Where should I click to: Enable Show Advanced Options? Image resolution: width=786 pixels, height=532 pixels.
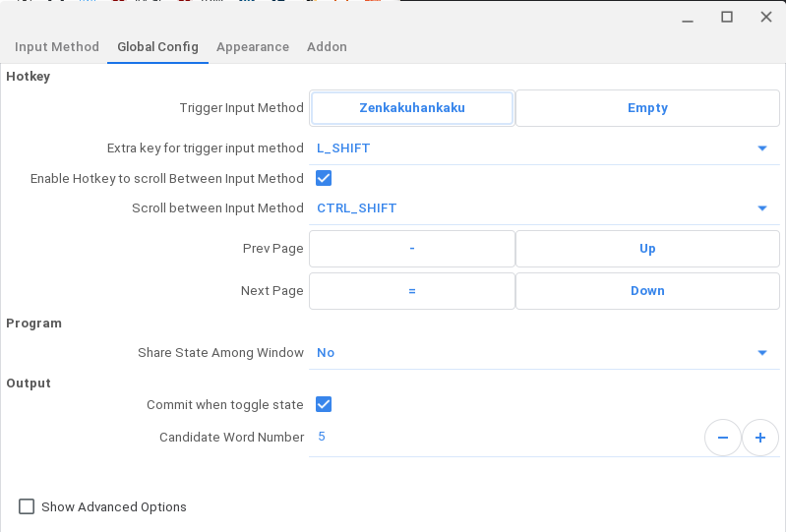pyautogui.click(x=27, y=506)
